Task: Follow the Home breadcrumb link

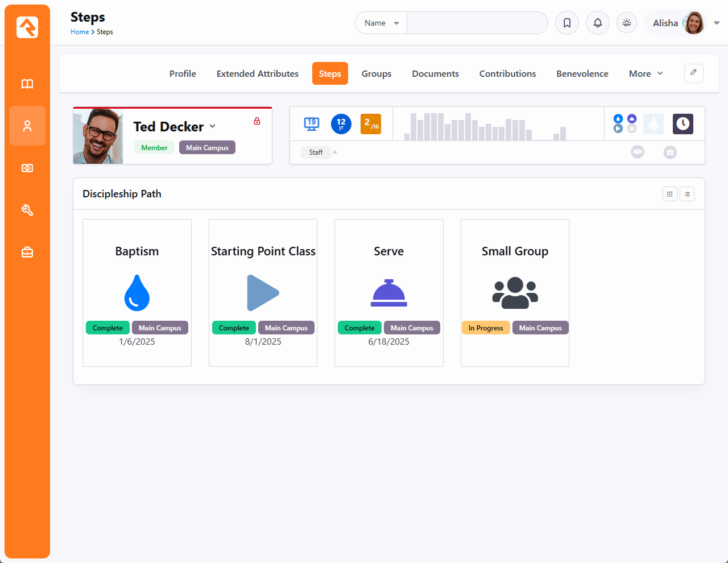Action: tap(79, 32)
